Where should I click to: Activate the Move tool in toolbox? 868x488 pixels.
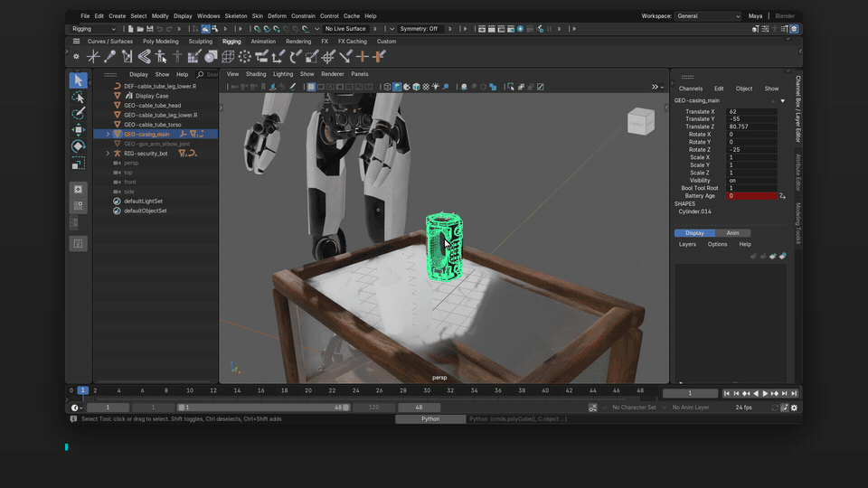coord(78,130)
